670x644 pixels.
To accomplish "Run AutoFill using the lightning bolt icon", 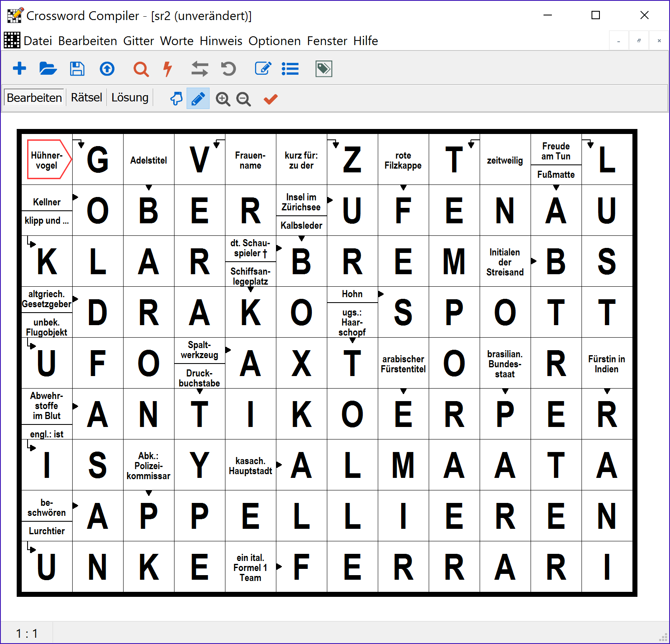I will pos(168,68).
